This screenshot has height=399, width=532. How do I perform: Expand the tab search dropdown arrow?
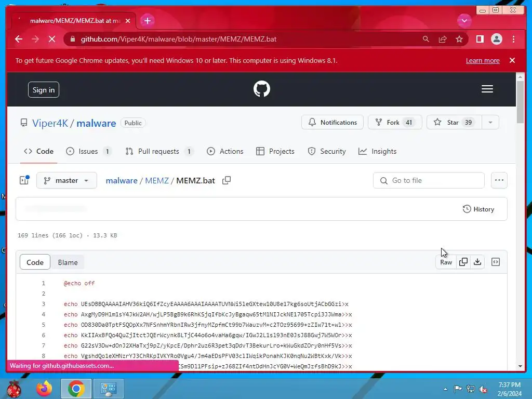tap(464, 21)
